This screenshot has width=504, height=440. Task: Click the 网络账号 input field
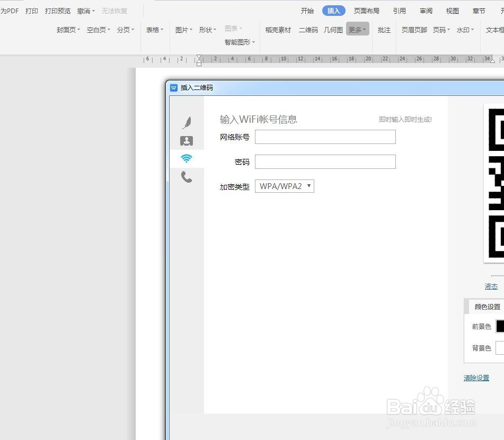click(325, 137)
